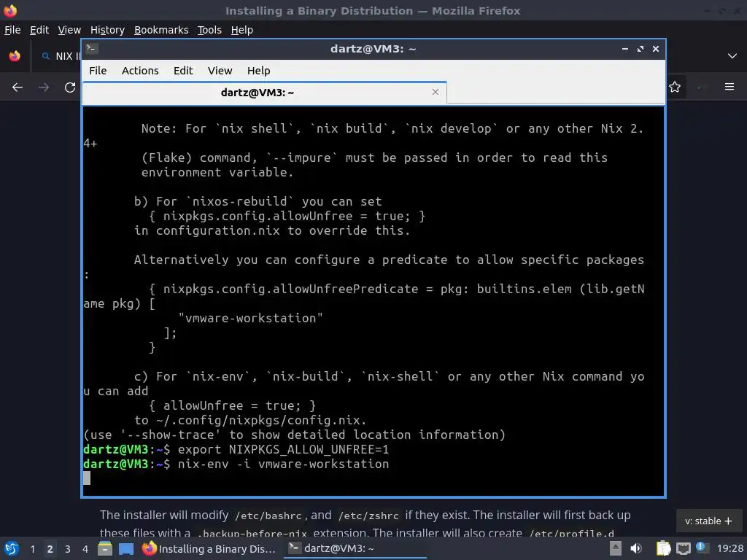This screenshot has height=560, width=747.
Task: Close the dartz@VM3 terminal tab
Action: [435, 92]
